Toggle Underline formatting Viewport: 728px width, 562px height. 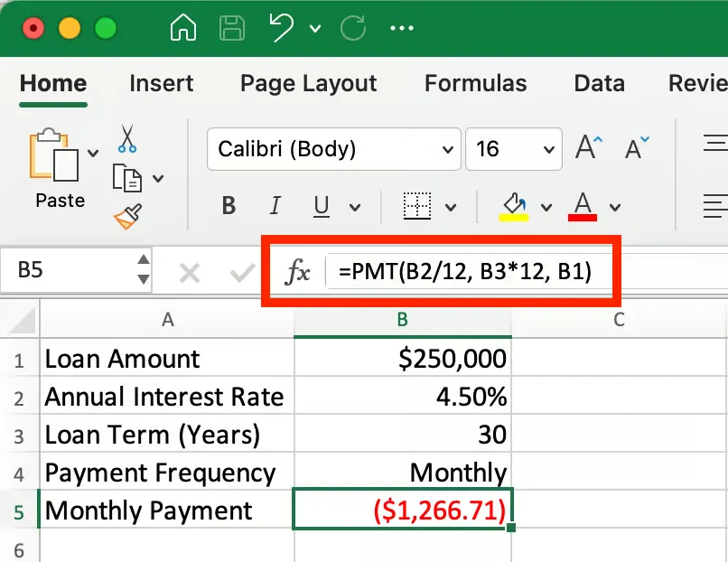(322, 206)
